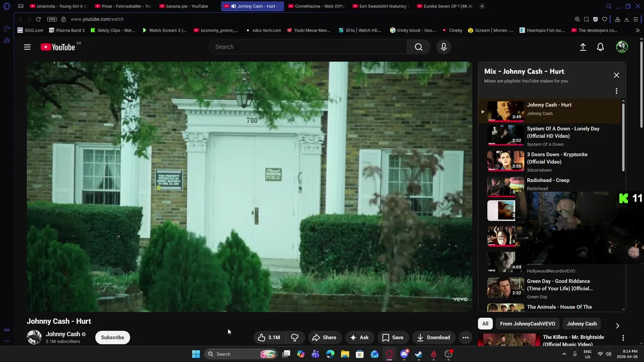Screen dimensions: 644x362
Task: Open the browser snapshot tool icon
Action: click(x=586, y=19)
